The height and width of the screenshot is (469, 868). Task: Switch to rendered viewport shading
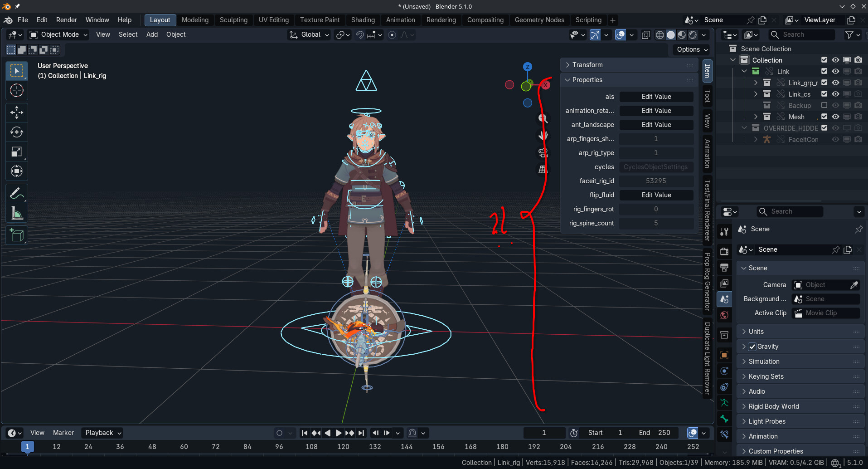[x=693, y=35]
